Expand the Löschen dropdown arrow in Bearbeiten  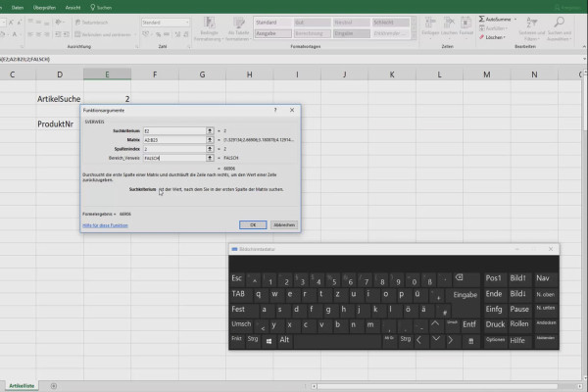505,37
